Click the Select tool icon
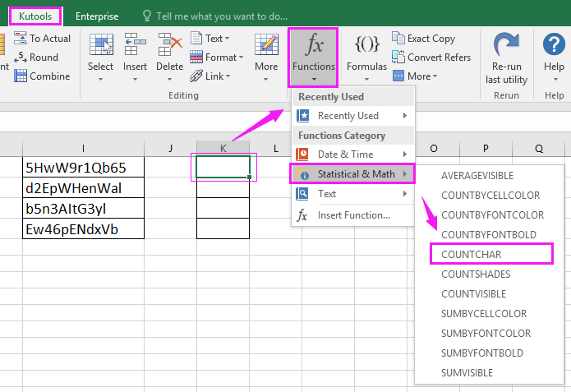The image size is (571, 392). tap(101, 44)
